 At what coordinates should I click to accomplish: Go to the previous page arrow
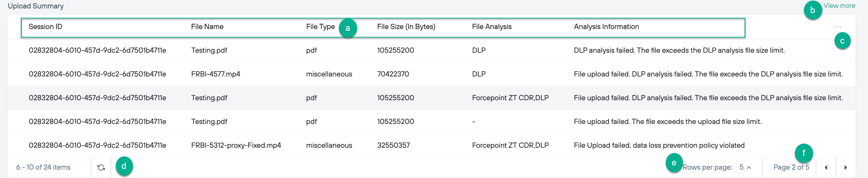click(826, 168)
